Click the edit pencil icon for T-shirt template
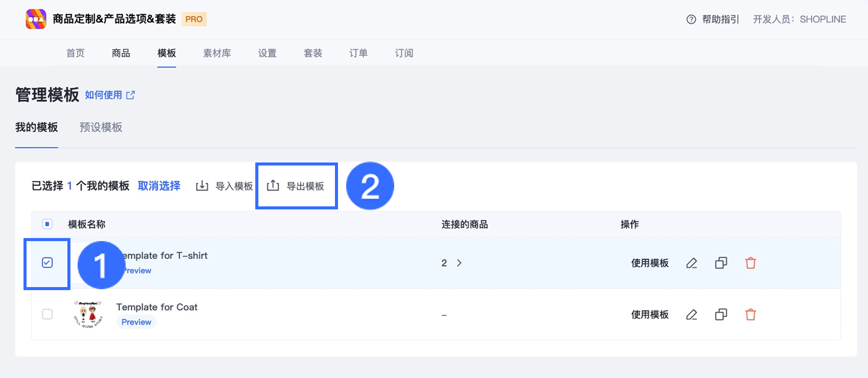The image size is (868, 378). [x=691, y=263]
